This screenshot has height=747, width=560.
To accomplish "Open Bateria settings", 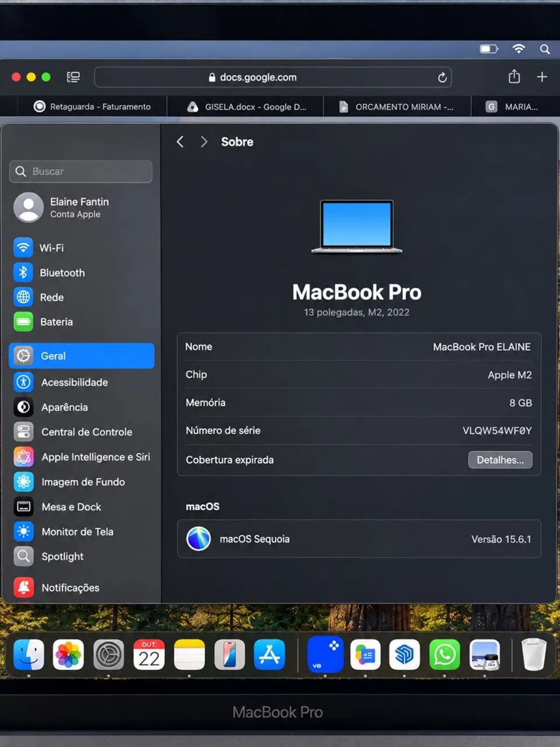I will (44, 322).
